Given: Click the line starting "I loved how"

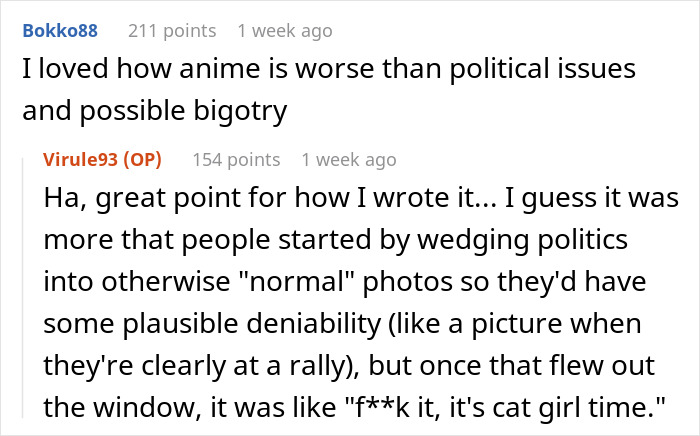Looking at the screenshot, I should pyautogui.click(x=328, y=71).
